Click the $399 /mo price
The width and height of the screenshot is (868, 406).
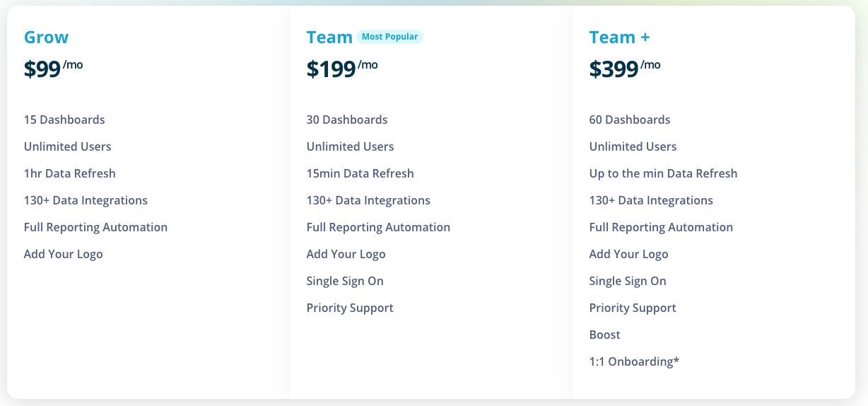coord(624,69)
